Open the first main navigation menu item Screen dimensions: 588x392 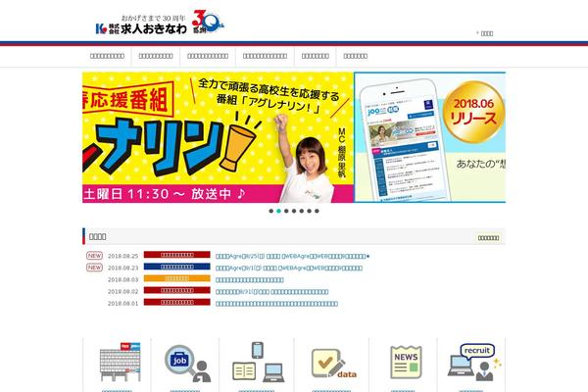tap(107, 56)
